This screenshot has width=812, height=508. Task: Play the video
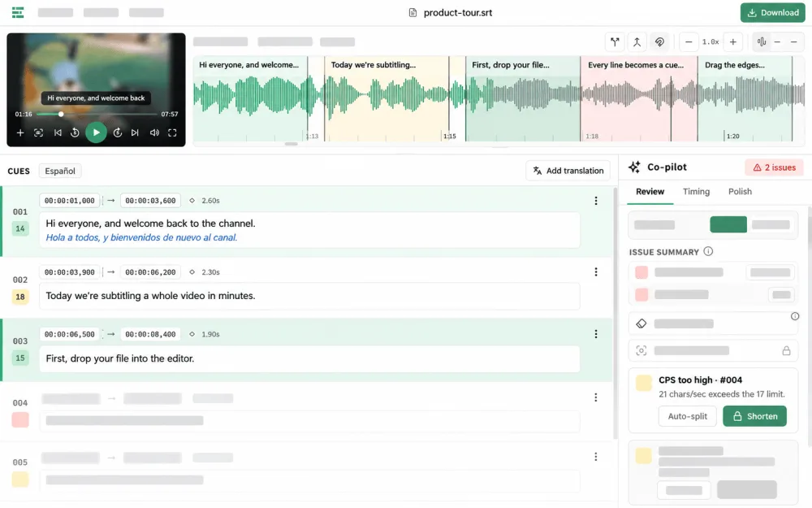click(97, 132)
